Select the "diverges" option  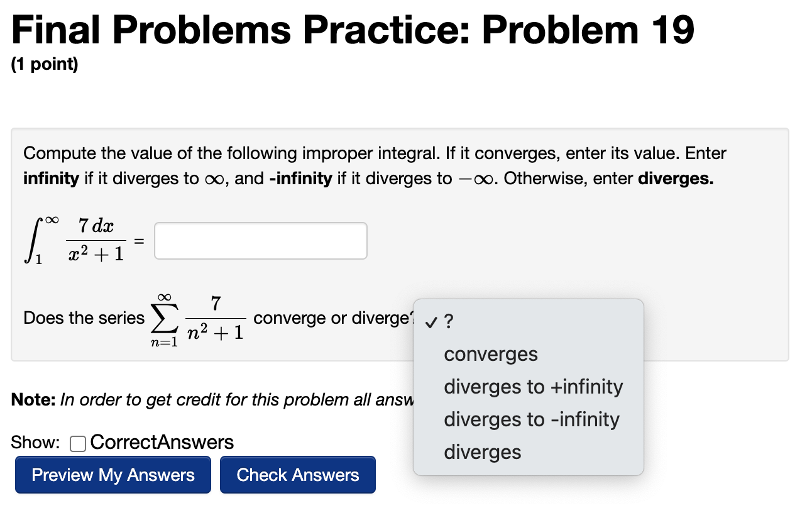(481, 452)
